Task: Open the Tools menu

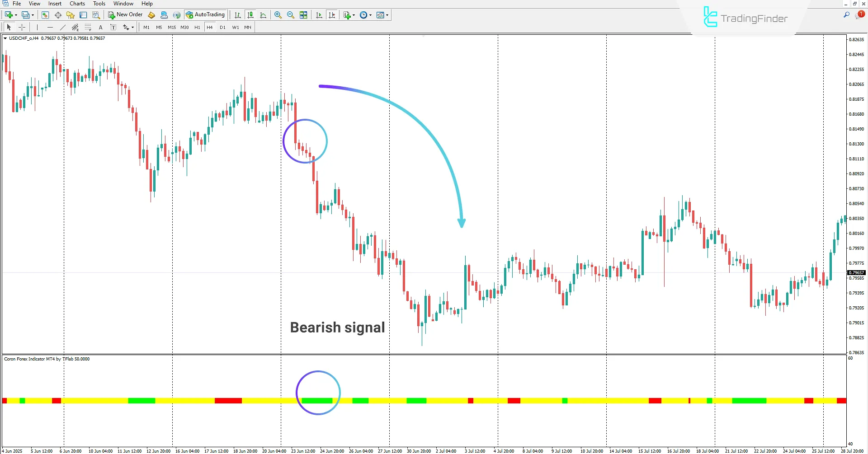Action: pyautogui.click(x=99, y=4)
